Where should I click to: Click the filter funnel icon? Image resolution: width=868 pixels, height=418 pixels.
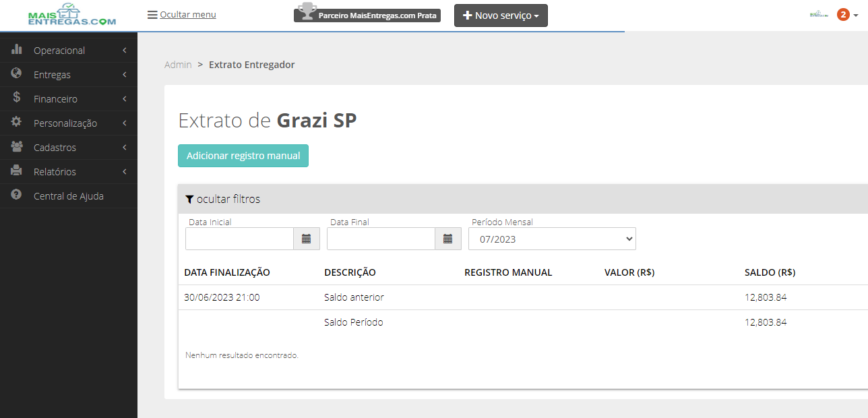(x=189, y=199)
